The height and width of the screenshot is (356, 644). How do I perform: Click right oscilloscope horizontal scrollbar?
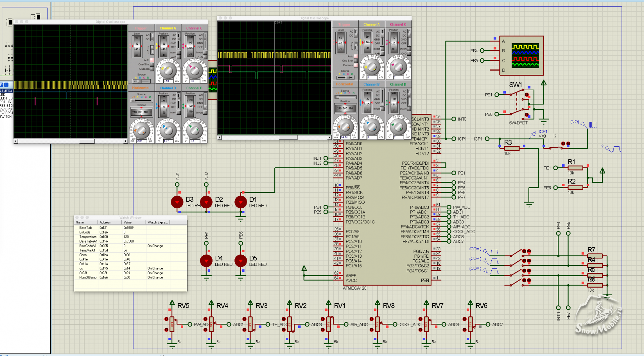point(274,138)
